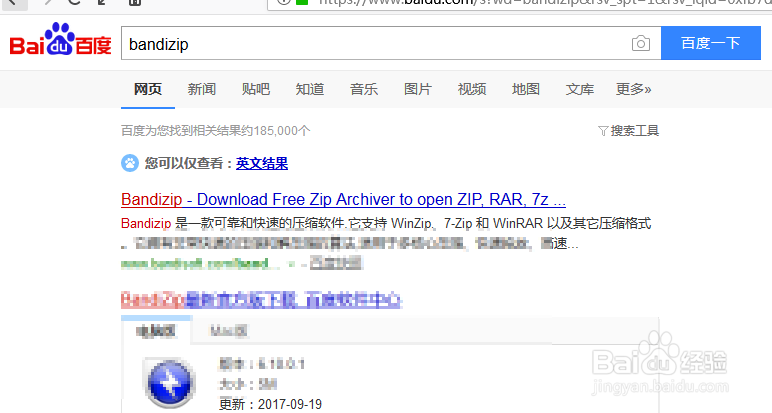Screen dimensions: 772x413
Task: Open the Bandizip Download Free Zip Archiver result
Action: click(343, 199)
